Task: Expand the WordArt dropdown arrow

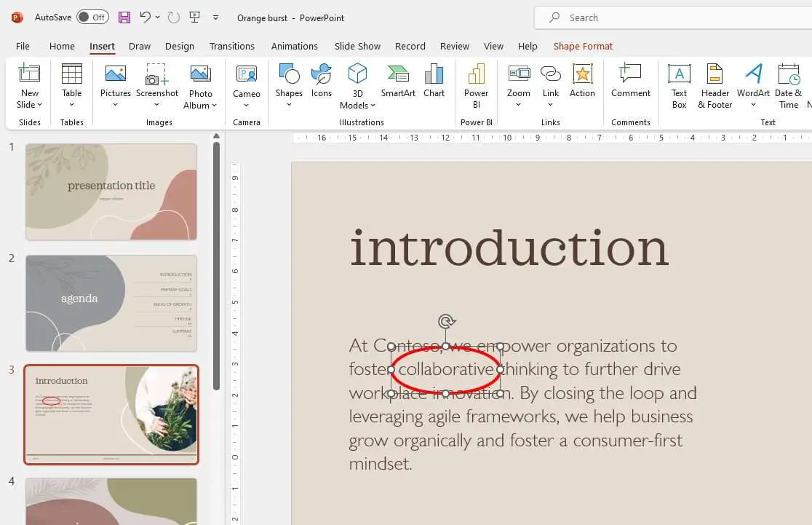Action: 754,105
